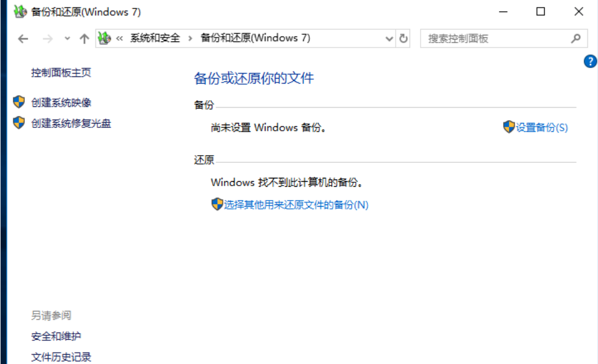Expand the hidden breadcrumb chevrons

pyautogui.click(x=119, y=38)
